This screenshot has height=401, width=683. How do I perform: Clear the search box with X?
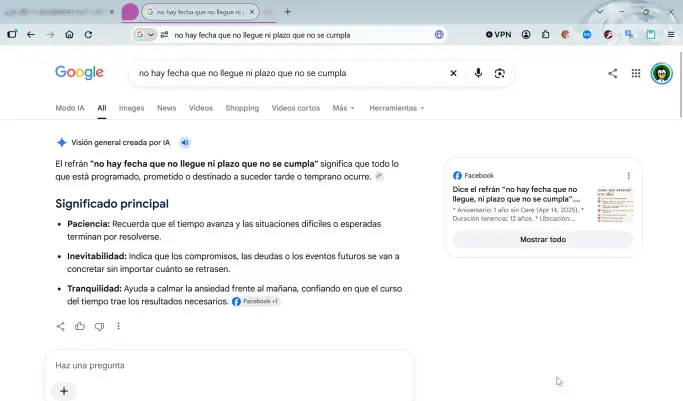coord(453,73)
